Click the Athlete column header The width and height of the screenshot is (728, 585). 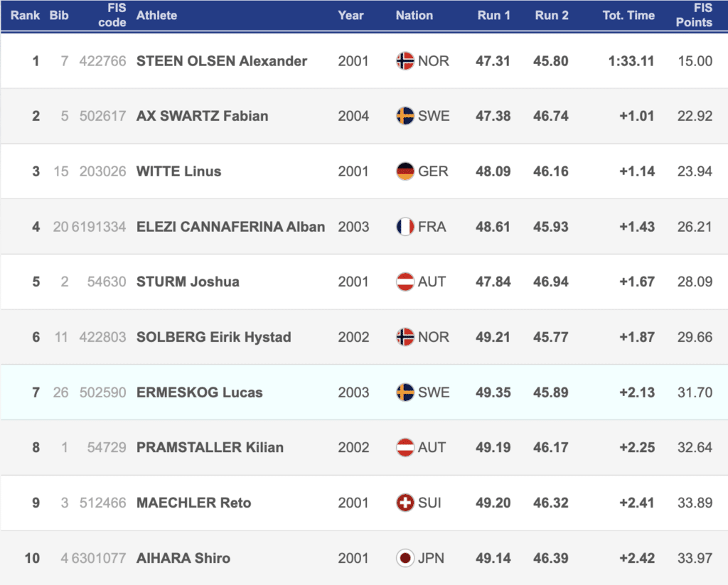coord(156,15)
